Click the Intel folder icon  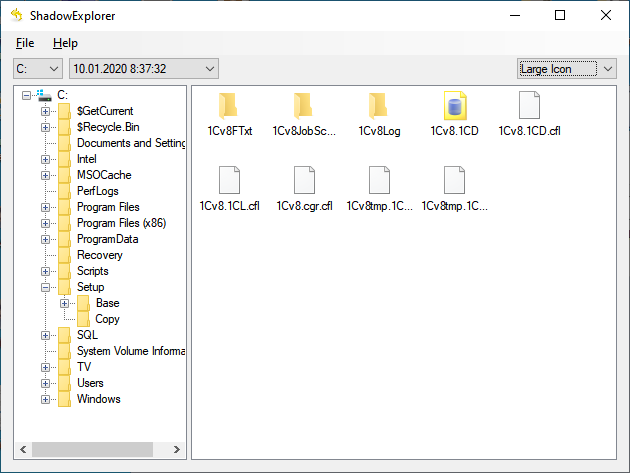(x=64, y=159)
